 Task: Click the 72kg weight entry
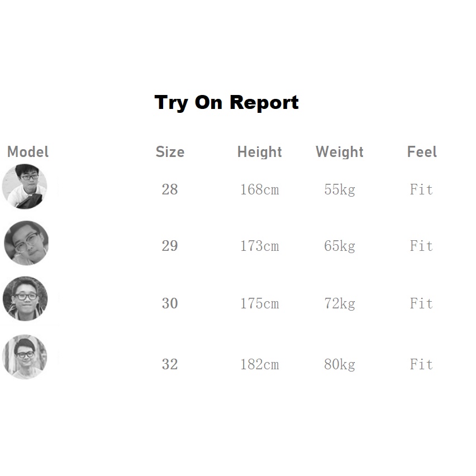[340, 304]
